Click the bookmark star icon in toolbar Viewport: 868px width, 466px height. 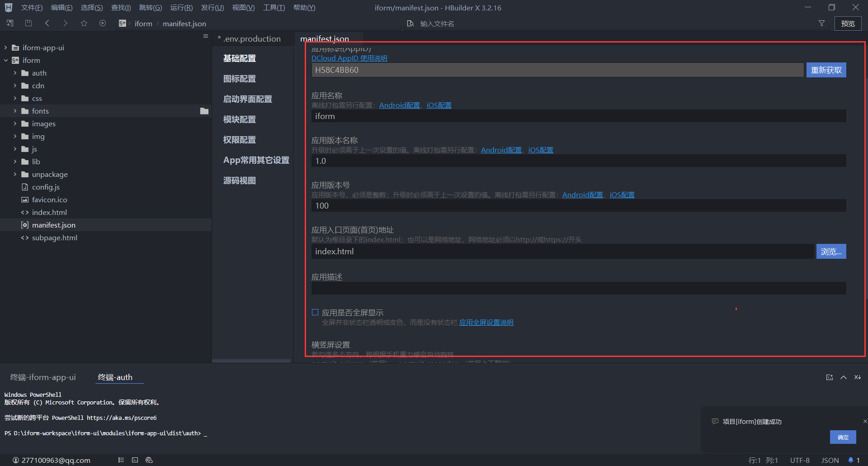click(x=84, y=23)
